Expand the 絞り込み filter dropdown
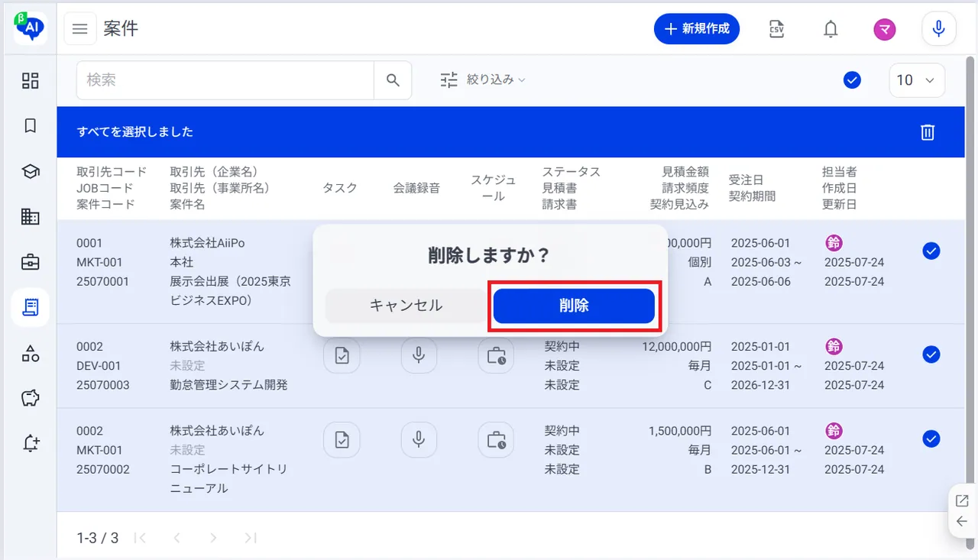Viewport: 978px width, 560px height. pyautogui.click(x=483, y=79)
